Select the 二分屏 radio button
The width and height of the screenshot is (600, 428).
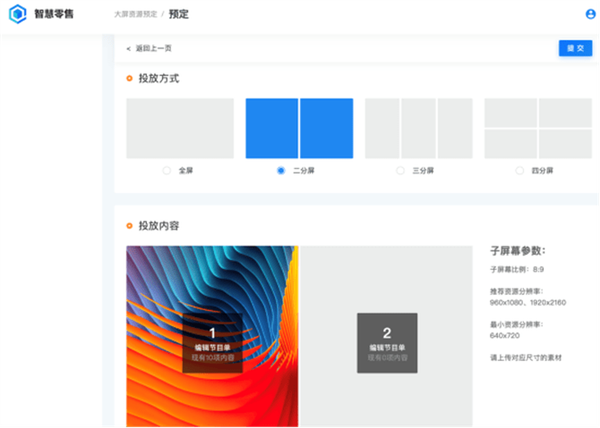pos(281,171)
